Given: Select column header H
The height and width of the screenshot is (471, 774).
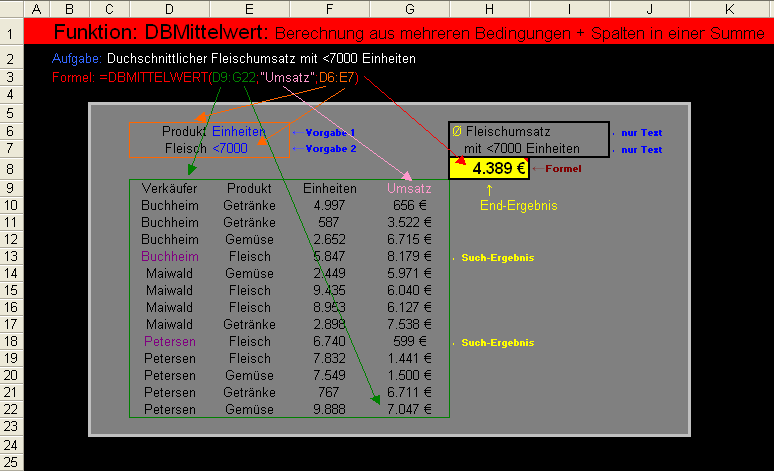Looking at the screenshot, I should click(x=490, y=9).
